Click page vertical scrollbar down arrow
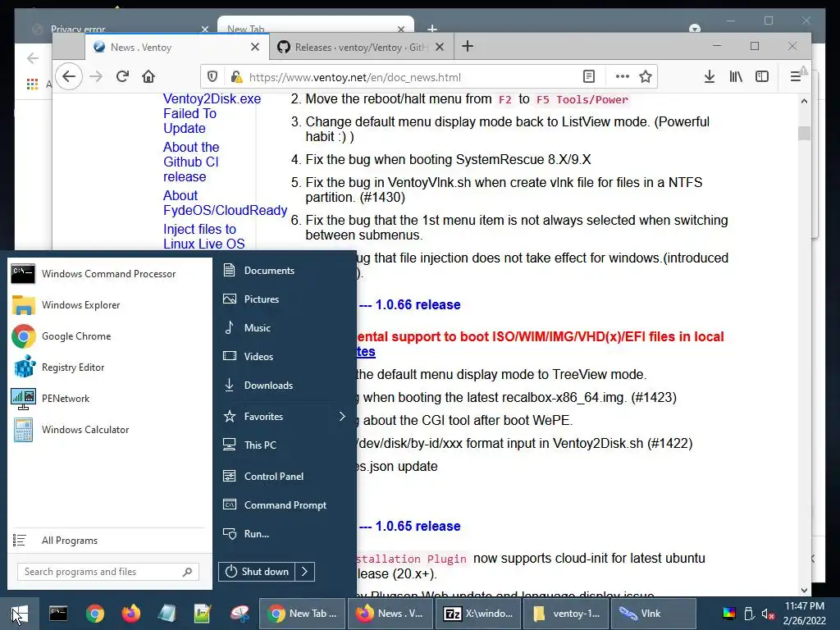The width and height of the screenshot is (840, 630). pos(804,591)
